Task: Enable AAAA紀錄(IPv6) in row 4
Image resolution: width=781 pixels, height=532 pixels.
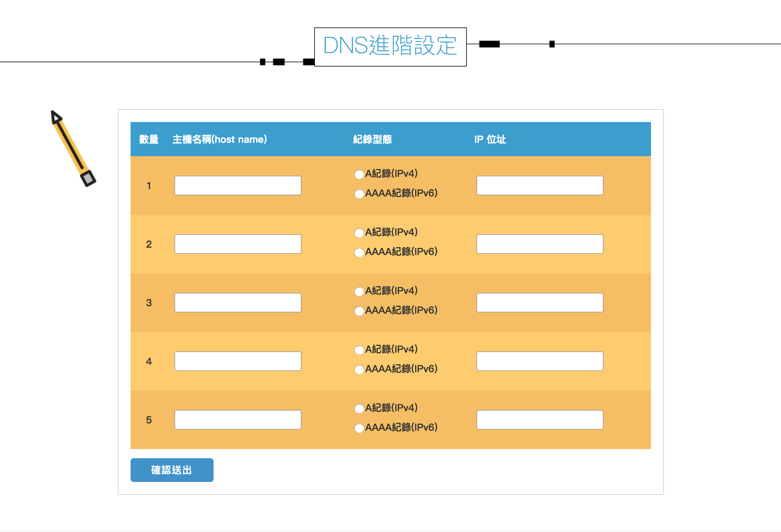Action: click(359, 369)
